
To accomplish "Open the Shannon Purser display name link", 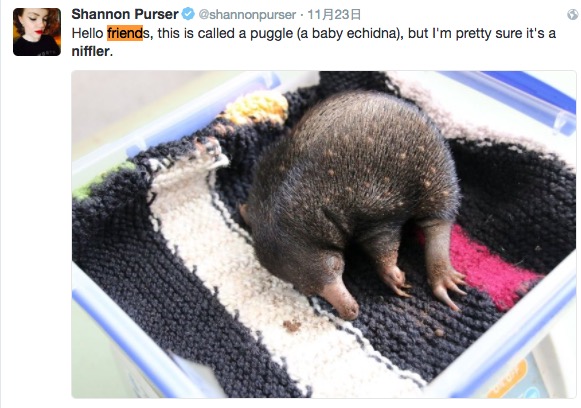I will point(125,14).
